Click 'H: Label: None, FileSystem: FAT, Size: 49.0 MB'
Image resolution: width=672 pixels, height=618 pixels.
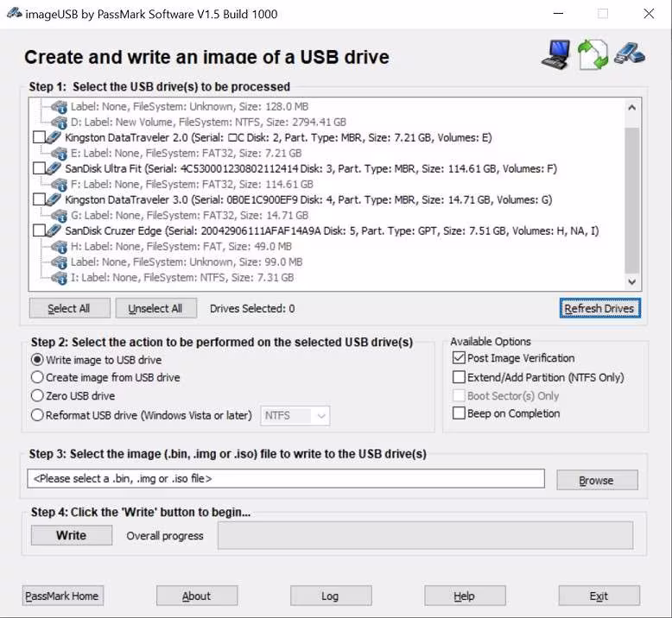click(x=181, y=247)
